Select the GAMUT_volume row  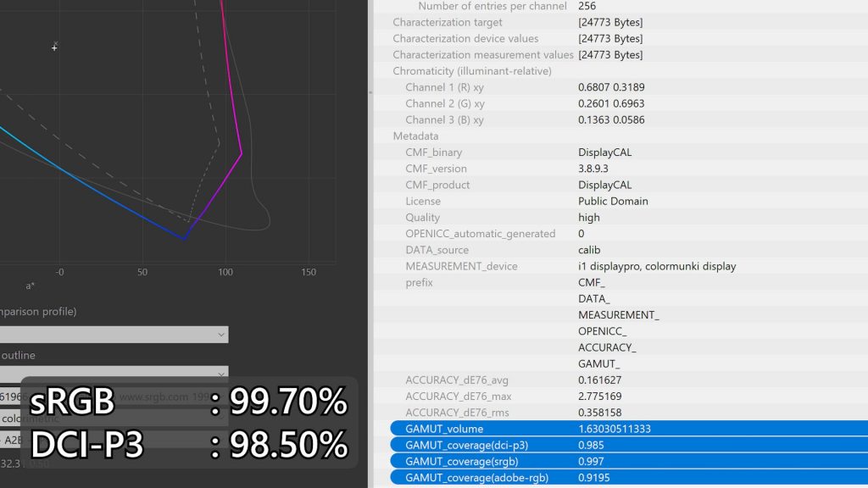pyautogui.click(x=629, y=429)
